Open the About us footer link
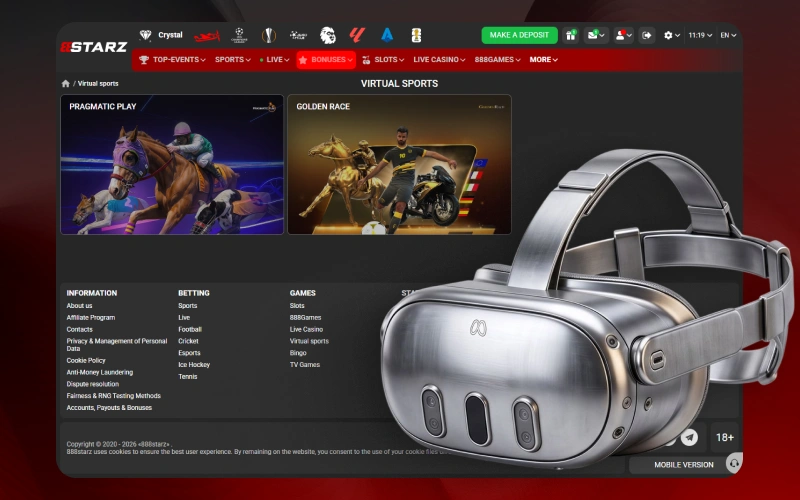The width and height of the screenshot is (800, 500). 79,306
